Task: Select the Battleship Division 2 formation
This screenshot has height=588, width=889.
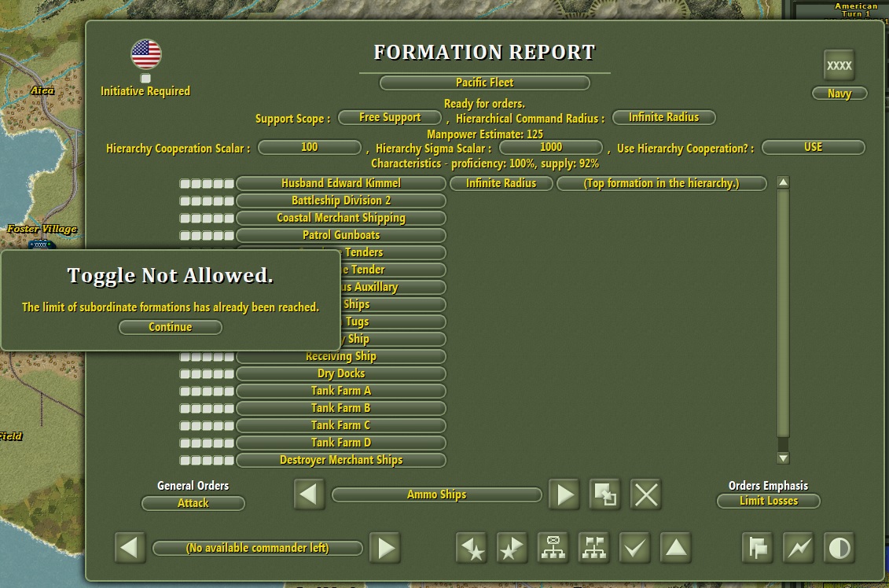Action: tap(341, 200)
